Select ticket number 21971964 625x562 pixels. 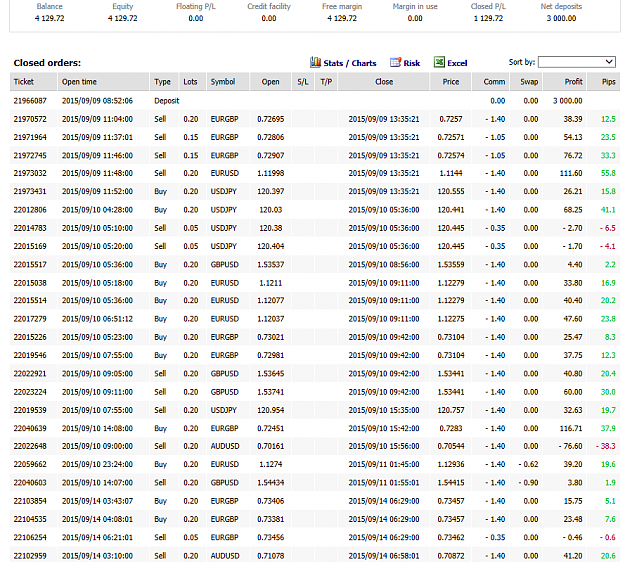30,137
